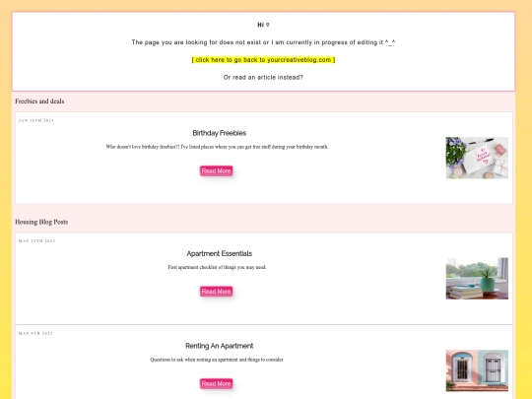The image size is (532, 399).
Task: Click the 'Questions to ask when renting' description
Action: click(x=217, y=360)
